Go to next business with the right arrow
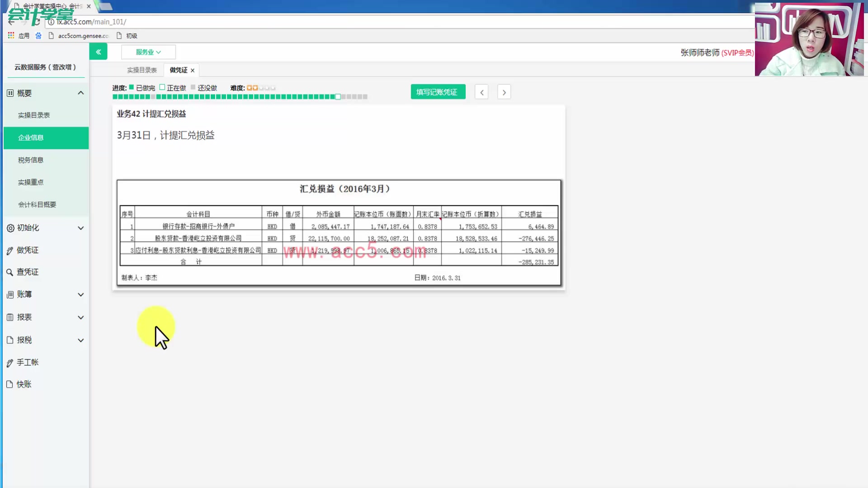The height and width of the screenshot is (488, 868). coord(504,92)
